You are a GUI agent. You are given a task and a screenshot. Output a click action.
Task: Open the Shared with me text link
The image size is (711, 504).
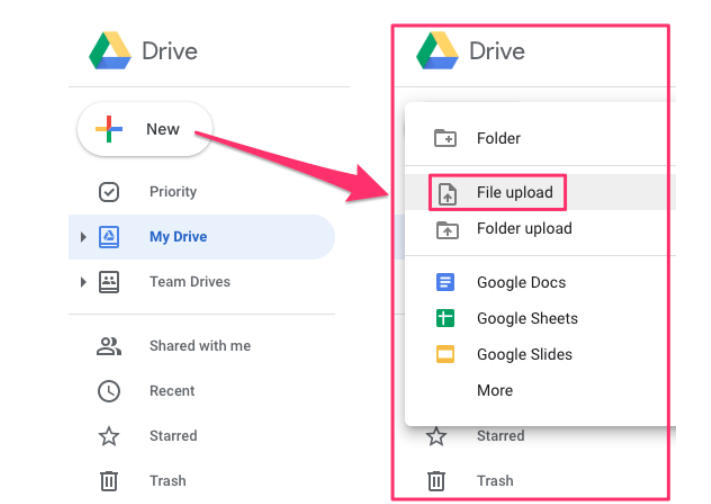200,346
